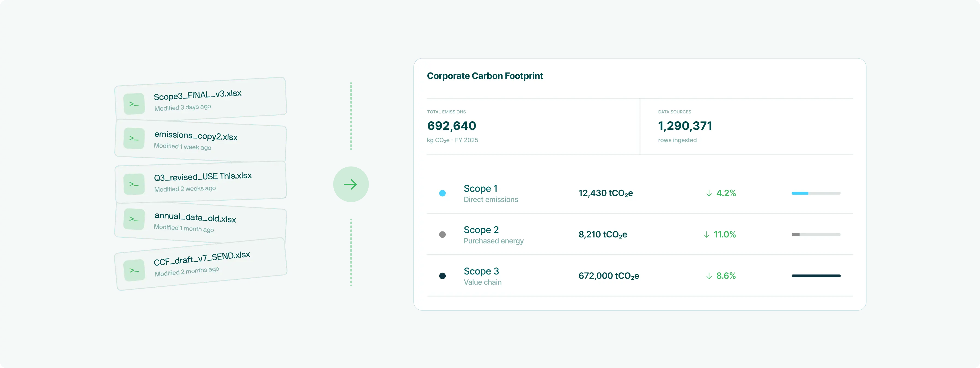Click the down arrow next to 4.2%
This screenshot has height=368, width=980.
point(709,193)
